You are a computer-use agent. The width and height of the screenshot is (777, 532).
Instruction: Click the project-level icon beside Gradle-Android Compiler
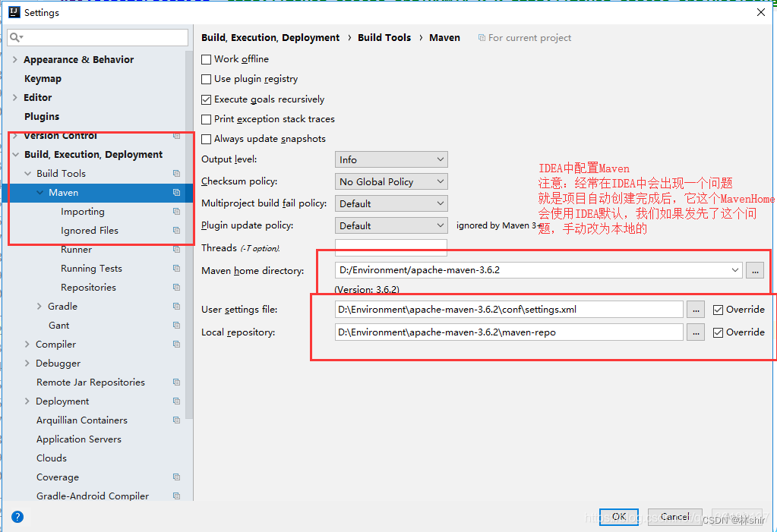pyautogui.click(x=176, y=496)
